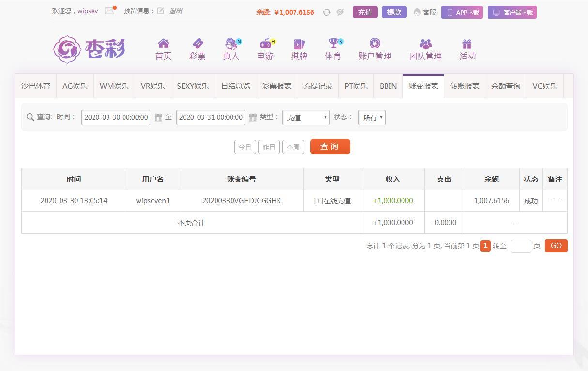Click the search magnifier icon beside 查询
This screenshot has height=371, width=588.
coord(30,117)
